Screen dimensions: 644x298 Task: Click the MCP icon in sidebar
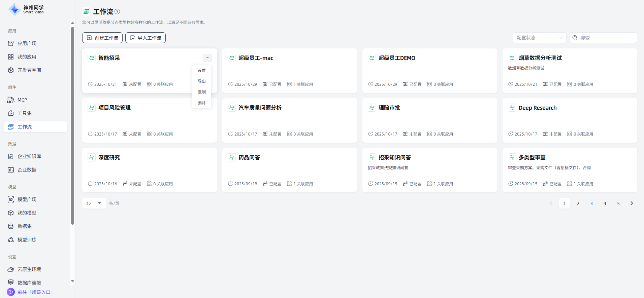11,100
